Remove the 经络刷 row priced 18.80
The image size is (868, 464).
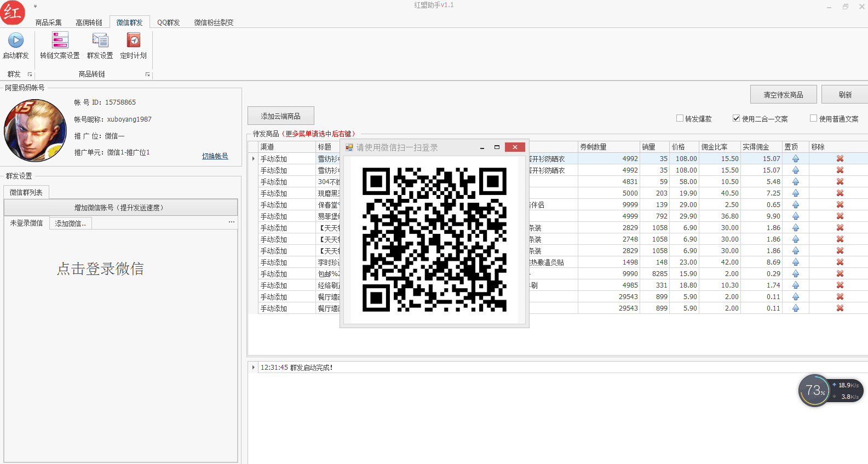pos(840,285)
